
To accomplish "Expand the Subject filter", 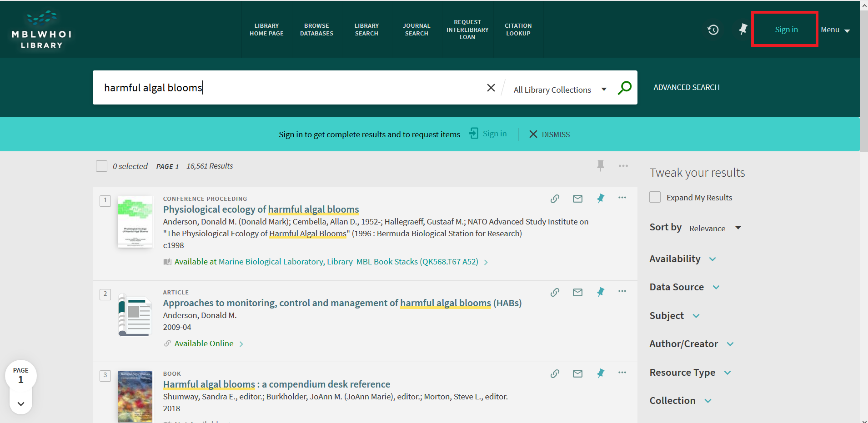I will pos(674,316).
